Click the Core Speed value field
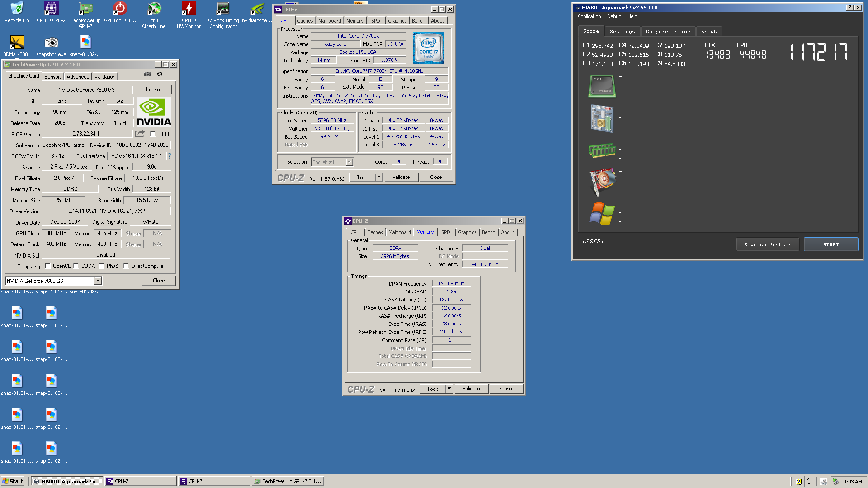 click(332, 121)
